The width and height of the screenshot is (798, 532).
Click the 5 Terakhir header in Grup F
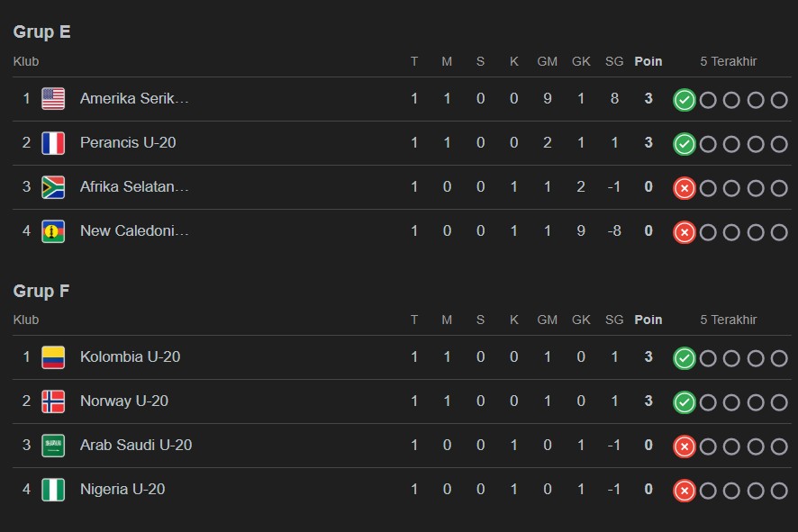point(728,320)
